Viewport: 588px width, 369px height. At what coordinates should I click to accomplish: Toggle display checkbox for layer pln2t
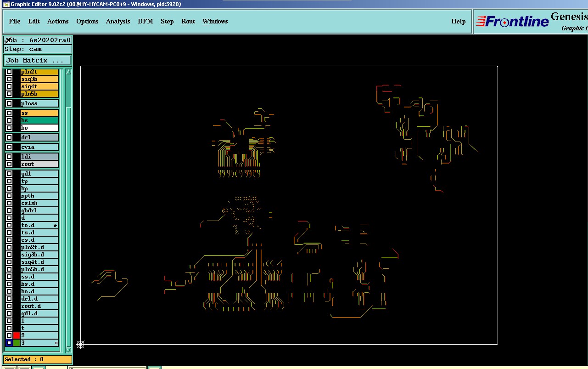click(9, 72)
